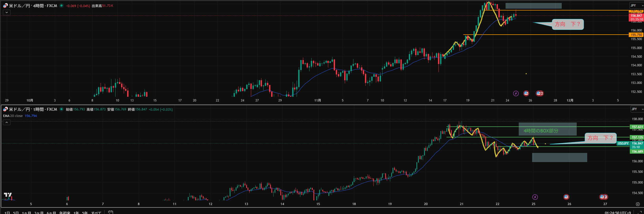644x214 pixels.
Task: Select the 5日 time range
Action: (16, 212)
